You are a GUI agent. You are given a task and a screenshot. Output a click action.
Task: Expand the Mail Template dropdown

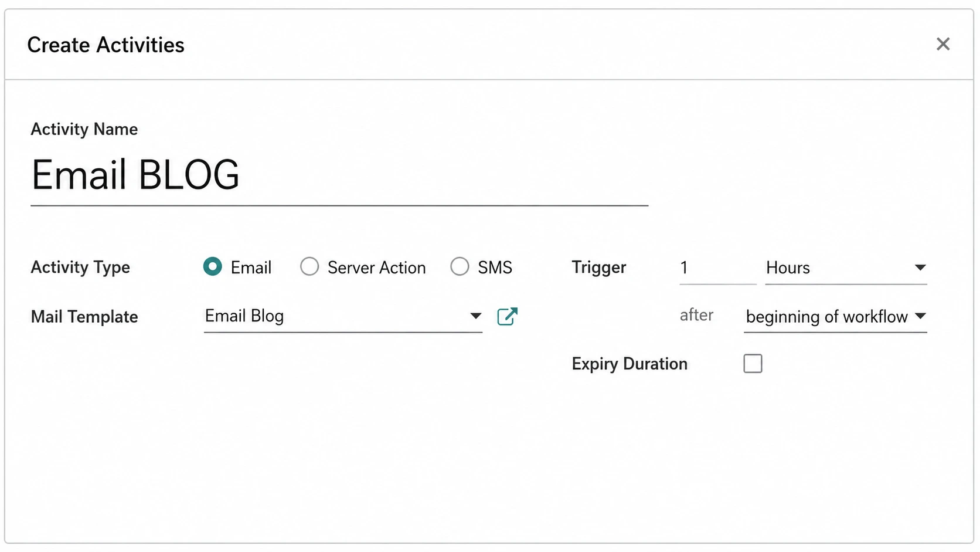tap(343, 317)
